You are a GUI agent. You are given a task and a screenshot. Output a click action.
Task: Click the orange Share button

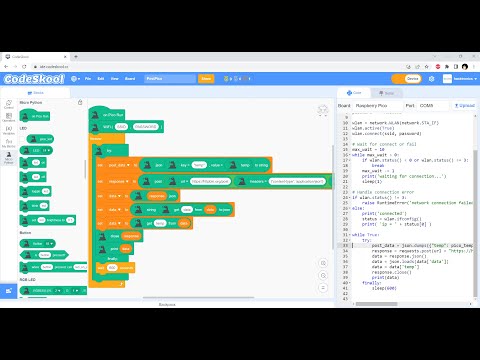coord(206,79)
